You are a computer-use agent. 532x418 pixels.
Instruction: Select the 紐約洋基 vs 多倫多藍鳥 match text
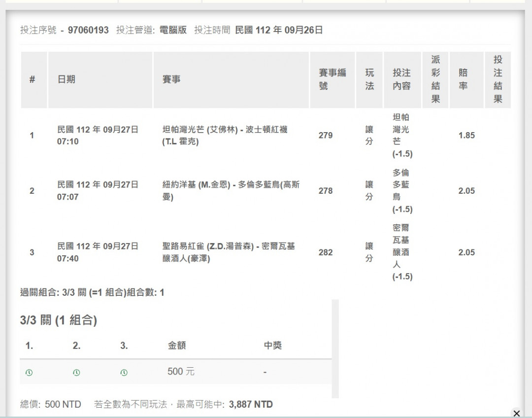[231, 190]
